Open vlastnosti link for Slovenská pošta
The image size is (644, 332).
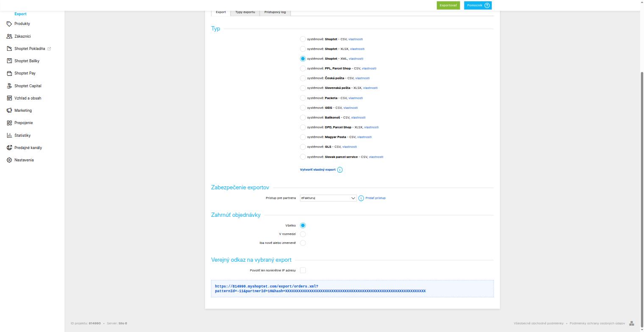[370, 88]
